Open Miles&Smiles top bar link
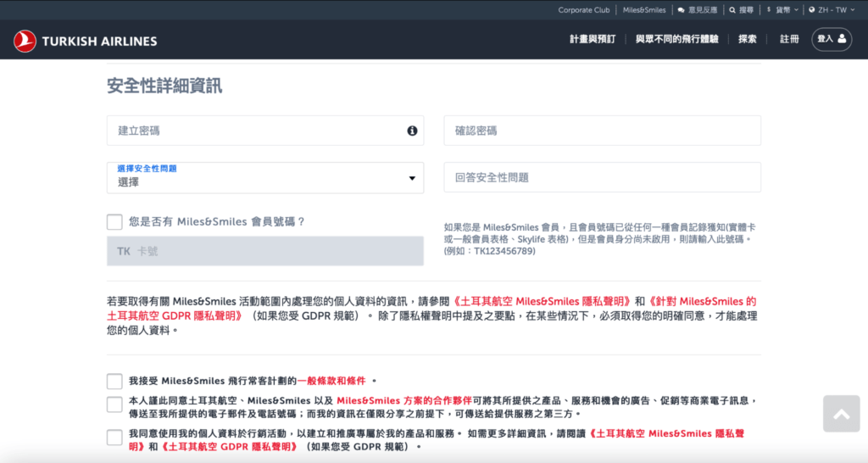The height and width of the screenshot is (463, 868). pos(644,10)
